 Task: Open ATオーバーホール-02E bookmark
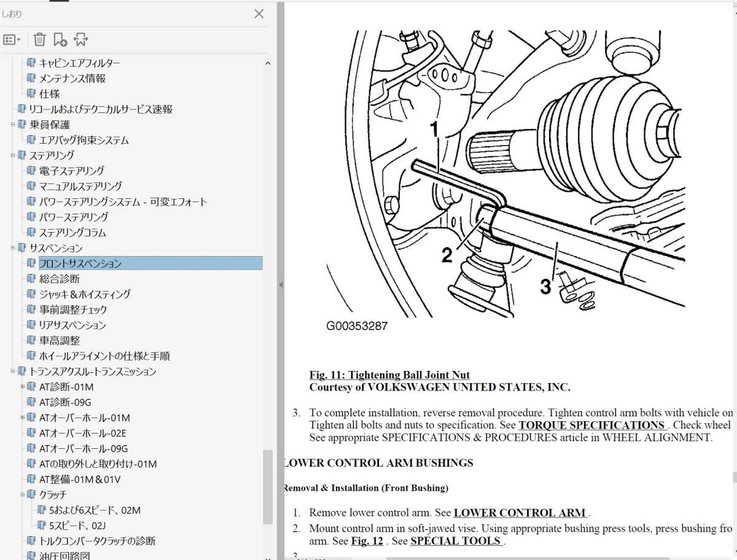pyautogui.click(x=82, y=433)
